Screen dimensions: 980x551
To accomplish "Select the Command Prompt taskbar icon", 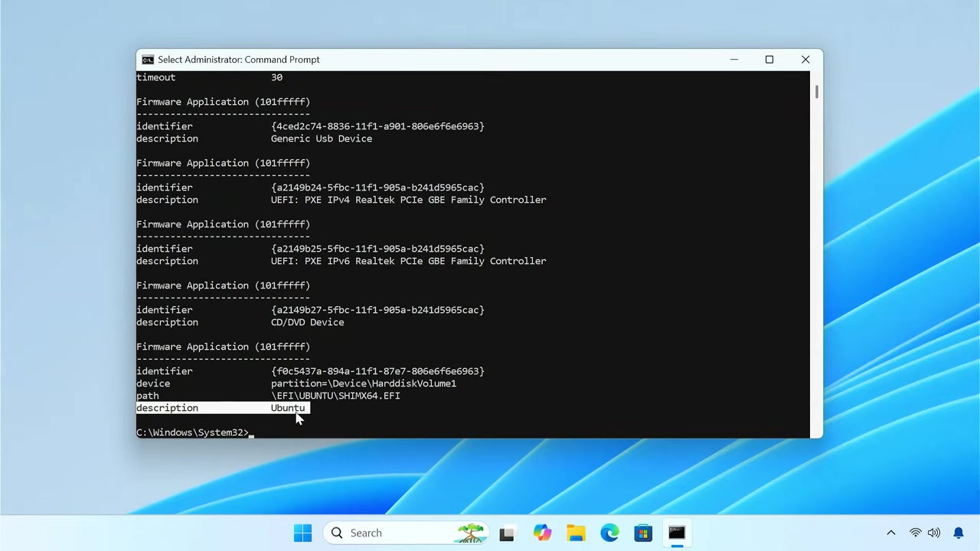I will coord(677,533).
